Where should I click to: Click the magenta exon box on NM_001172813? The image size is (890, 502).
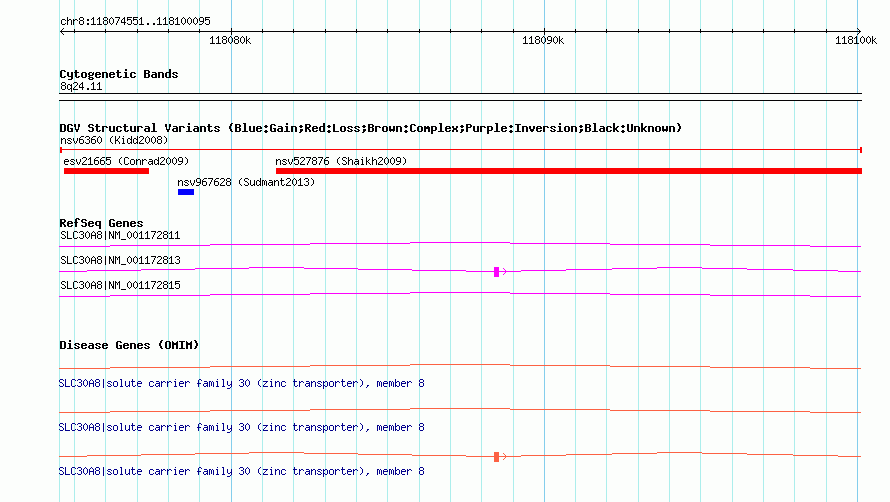click(x=497, y=272)
